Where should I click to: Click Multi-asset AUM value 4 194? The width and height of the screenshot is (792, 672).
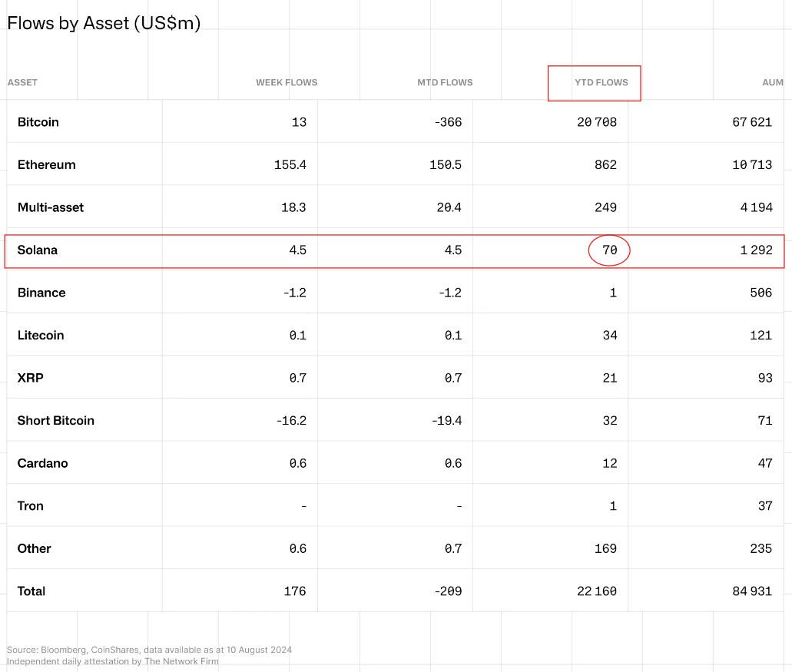756,207
